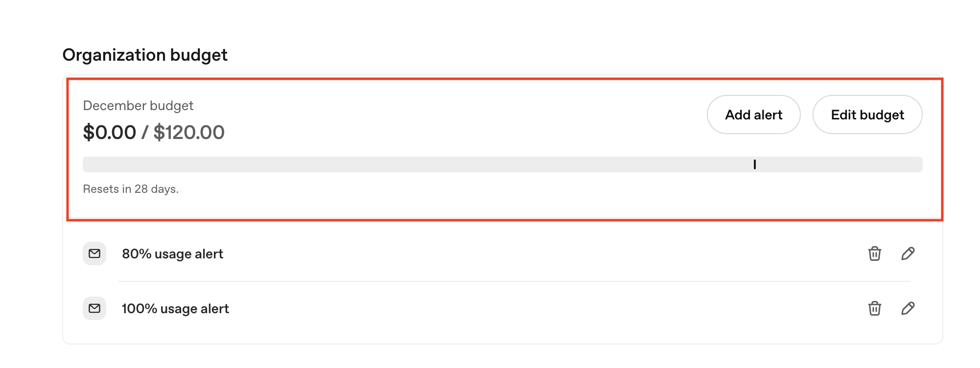Click the $0.00 spent amount
Image resolution: width=980 pixels, height=368 pixels.
[x=109, y=132]
